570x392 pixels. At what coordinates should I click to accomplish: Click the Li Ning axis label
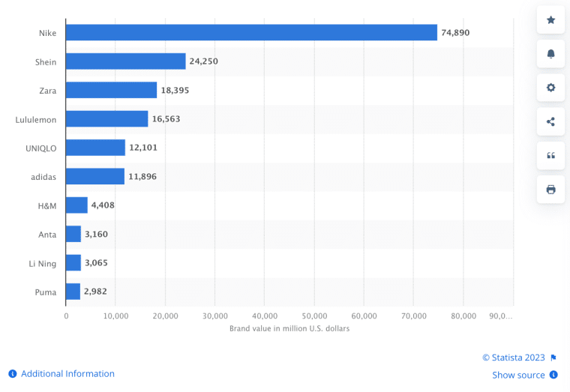(x=43, y=264)
